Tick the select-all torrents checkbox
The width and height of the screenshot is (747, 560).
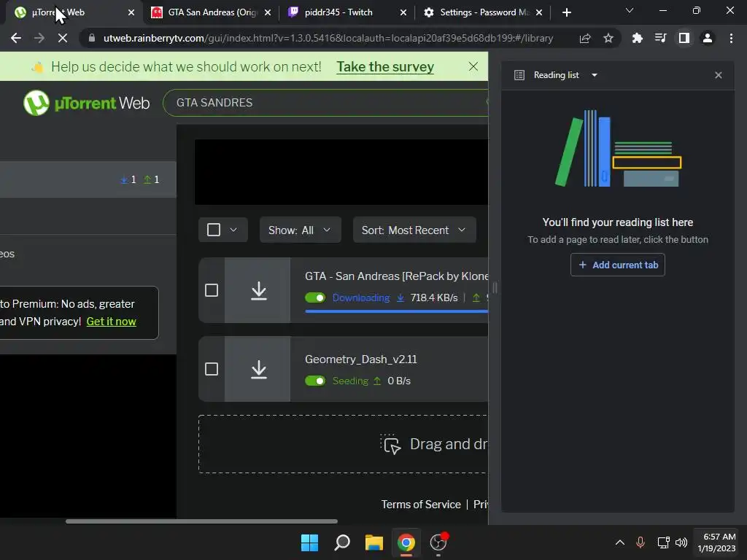[x=214, y=230]
